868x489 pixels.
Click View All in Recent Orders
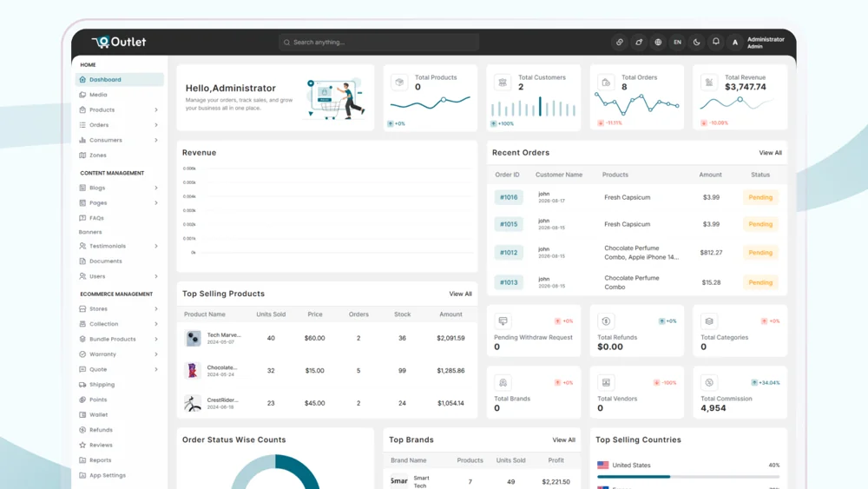[x=770, y=153]
